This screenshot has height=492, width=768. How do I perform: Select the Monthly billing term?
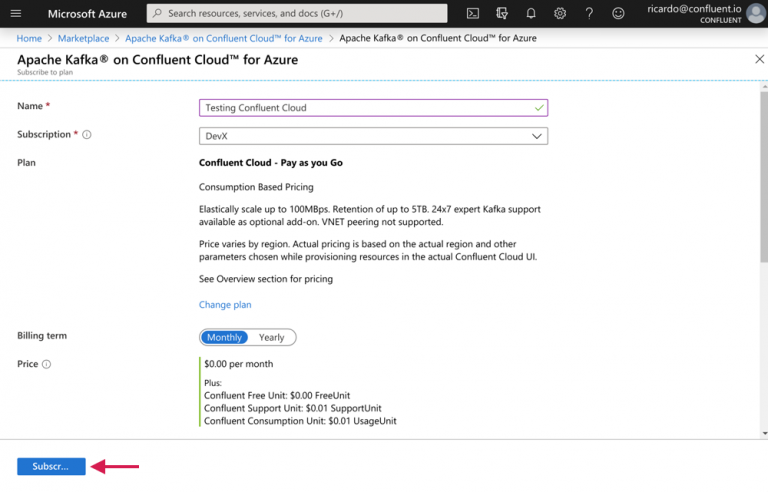coord(224,337)
